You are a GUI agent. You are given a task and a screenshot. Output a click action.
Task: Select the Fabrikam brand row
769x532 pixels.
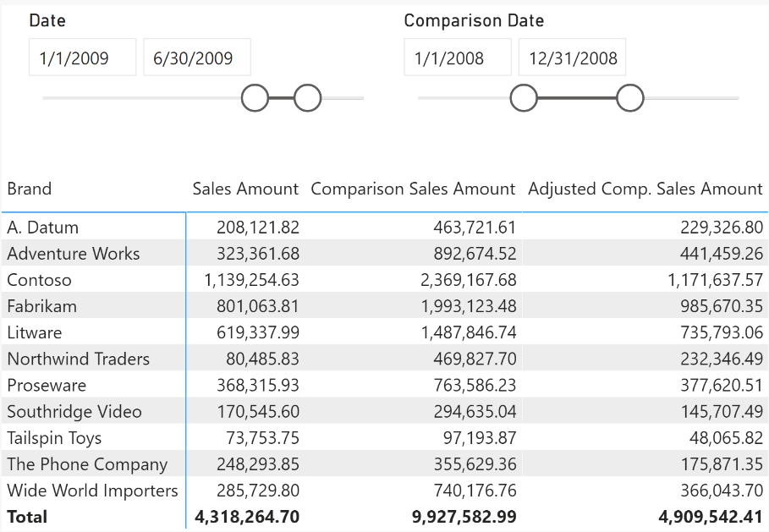42,306
